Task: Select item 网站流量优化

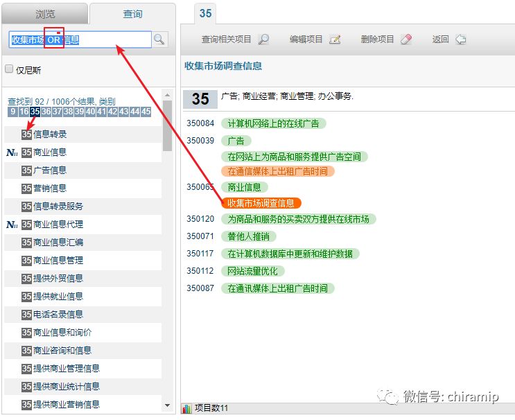Action: point(252,271)
